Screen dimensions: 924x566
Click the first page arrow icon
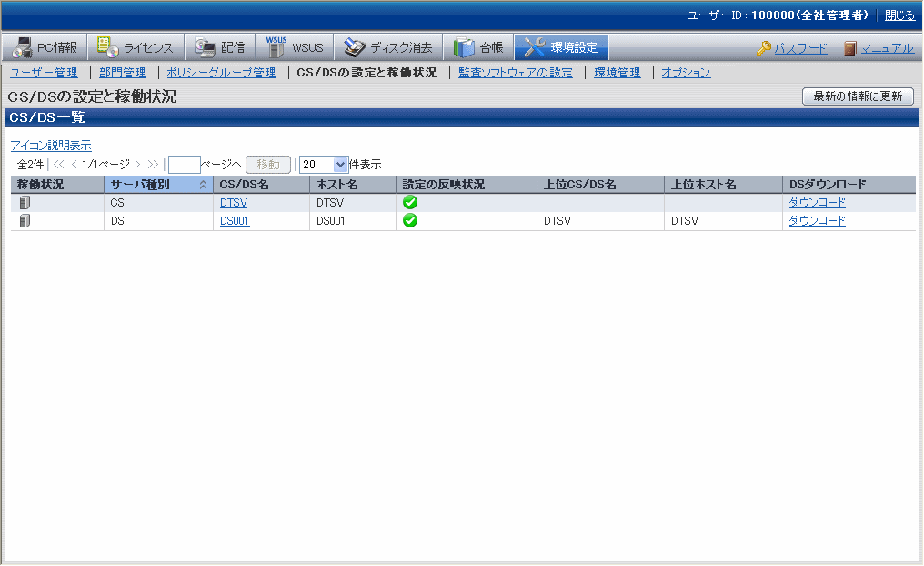pos(58,165)
